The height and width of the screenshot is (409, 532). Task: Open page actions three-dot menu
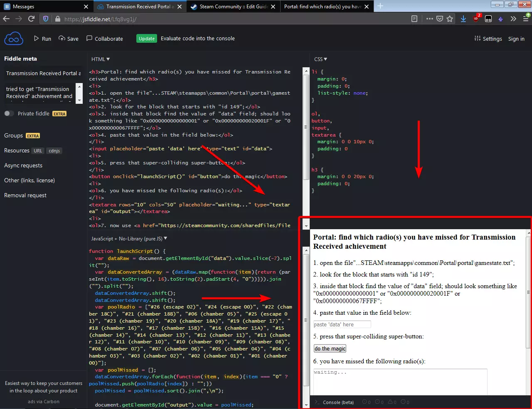click(x=429, y=19)
